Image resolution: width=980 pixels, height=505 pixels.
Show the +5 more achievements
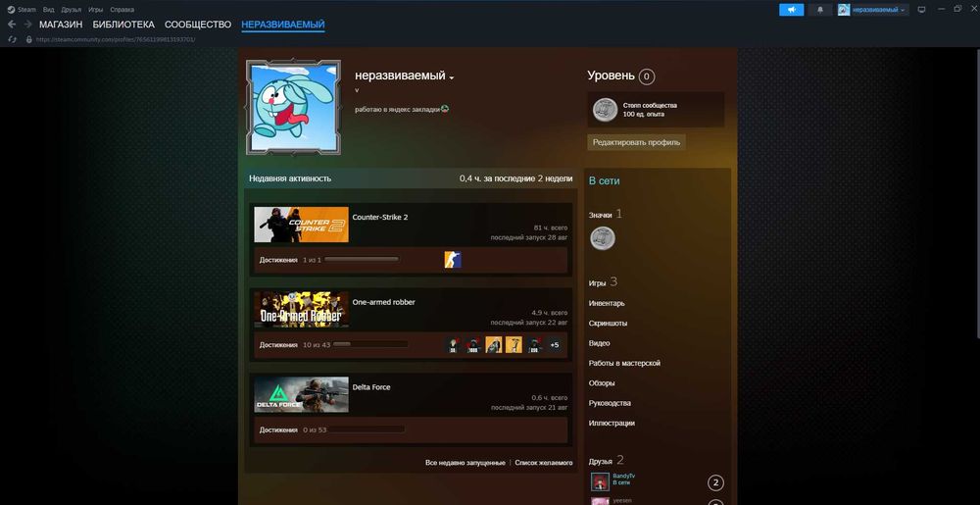coord(554,345)
